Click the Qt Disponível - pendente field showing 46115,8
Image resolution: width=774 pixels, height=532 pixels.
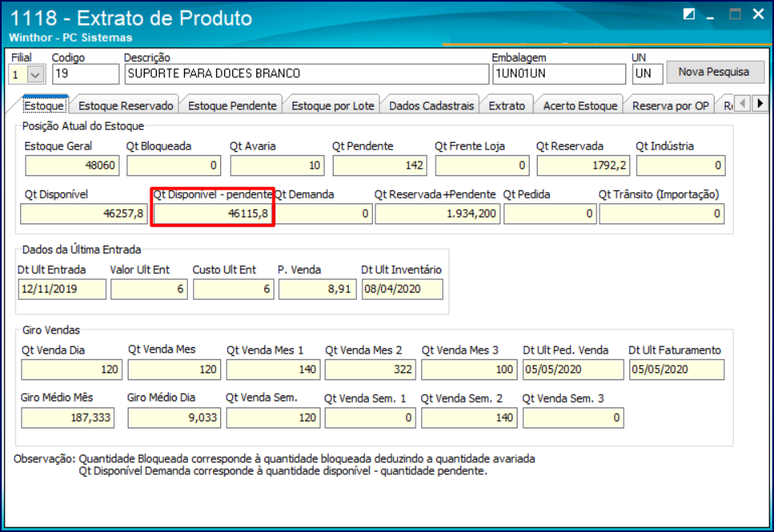click(213, 214)
